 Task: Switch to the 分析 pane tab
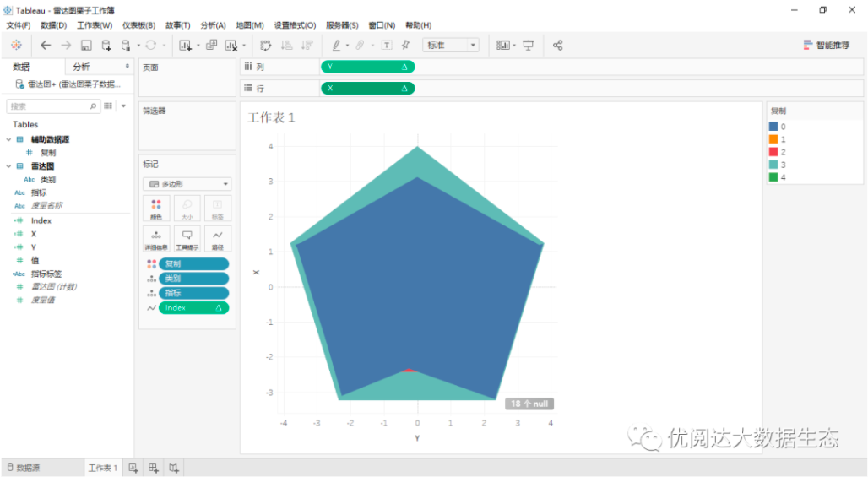click(82, 67)
